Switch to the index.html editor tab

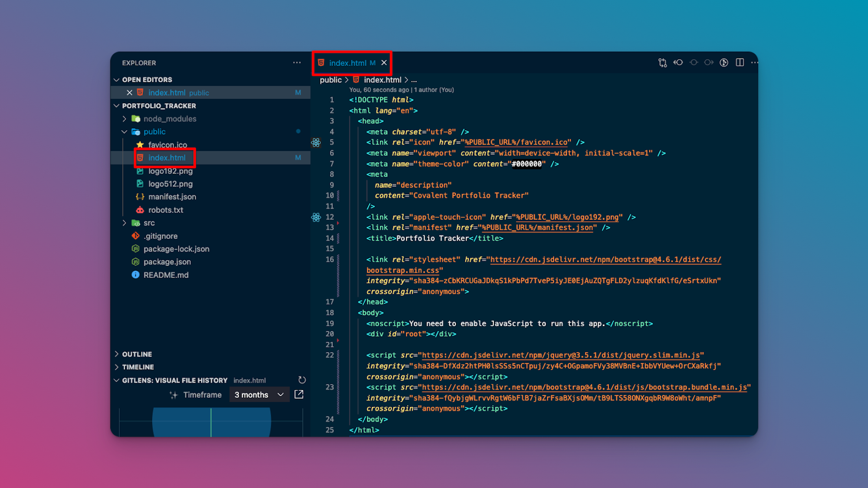[352, 63]
